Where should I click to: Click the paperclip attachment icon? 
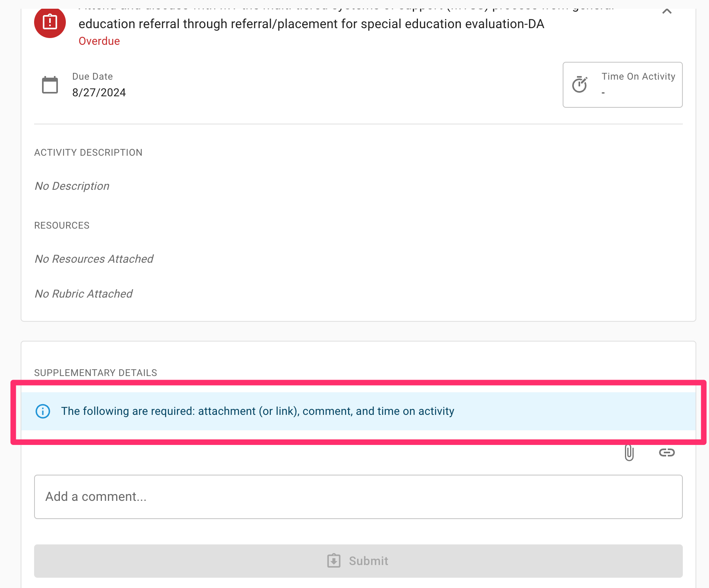click(x=630, y=452)
